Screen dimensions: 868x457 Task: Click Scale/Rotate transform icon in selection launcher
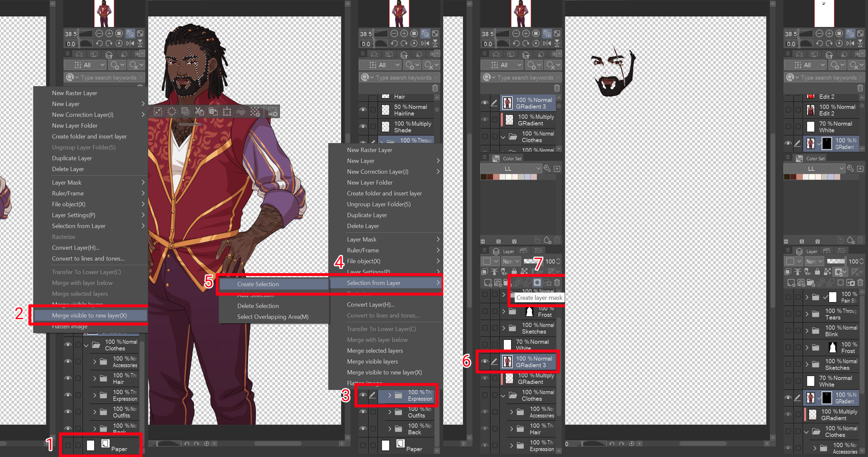click(227, 112)
